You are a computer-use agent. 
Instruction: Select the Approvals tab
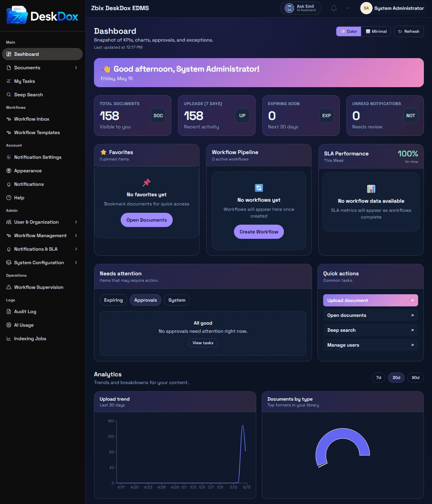click(145, 300)
